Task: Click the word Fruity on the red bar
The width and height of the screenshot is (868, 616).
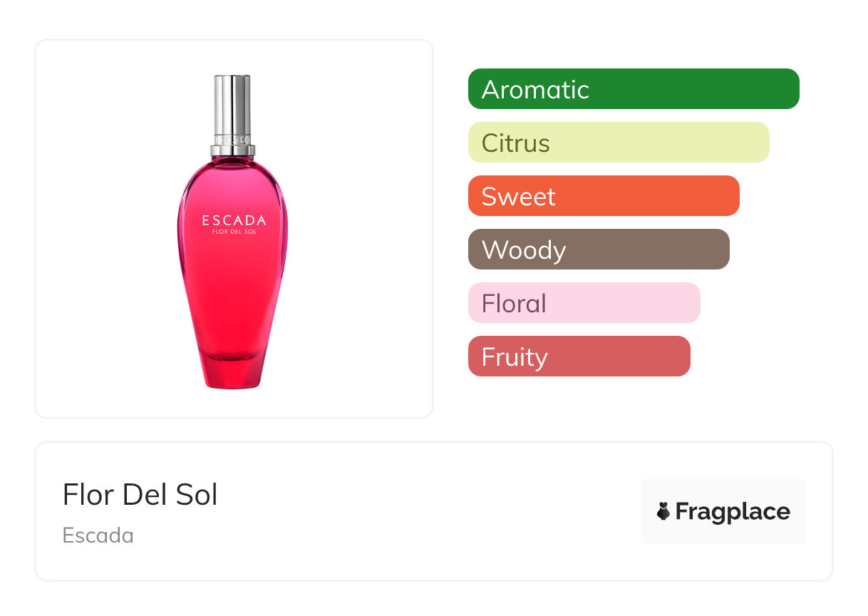Action: (x=515, y=357)
